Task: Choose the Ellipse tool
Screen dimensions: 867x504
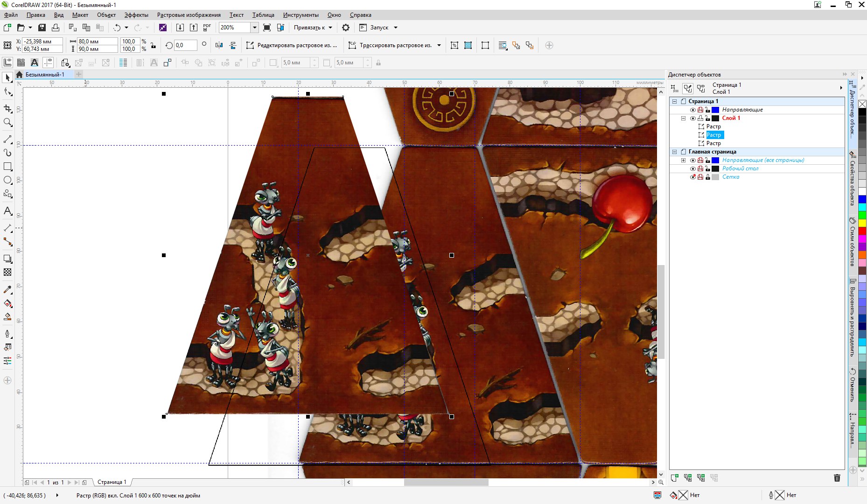Action: [7, 180]
